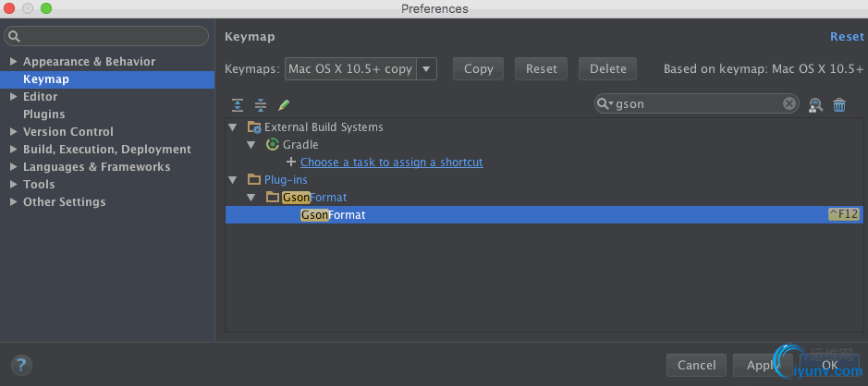Click the Copy keymap button
The height and width of the screenshot is (386, 868).
[478, 68]
